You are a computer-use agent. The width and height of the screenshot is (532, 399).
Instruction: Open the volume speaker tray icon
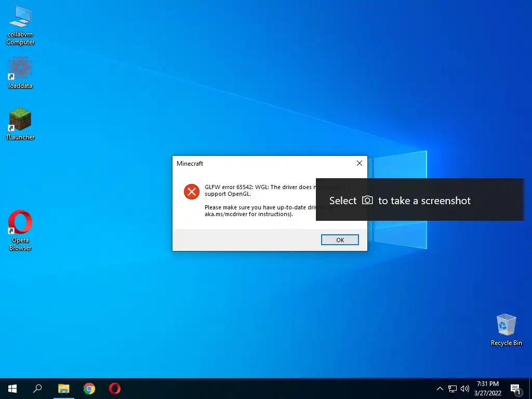pos(465,389)
